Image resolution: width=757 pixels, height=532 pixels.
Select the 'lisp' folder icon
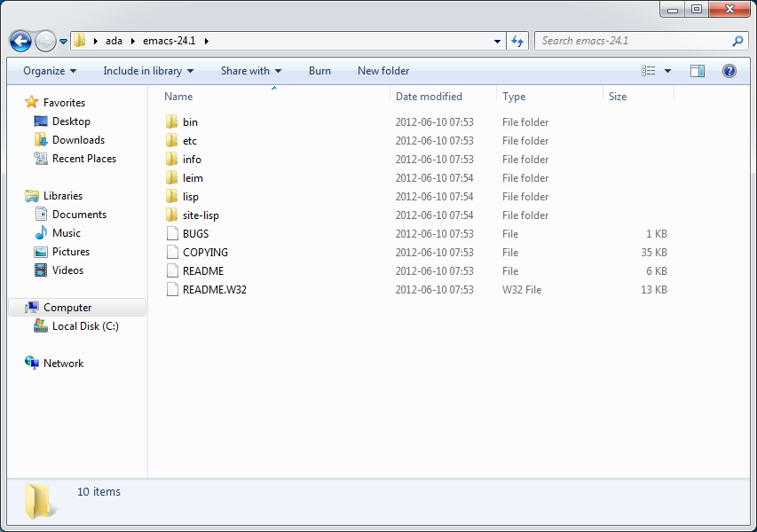171,196
